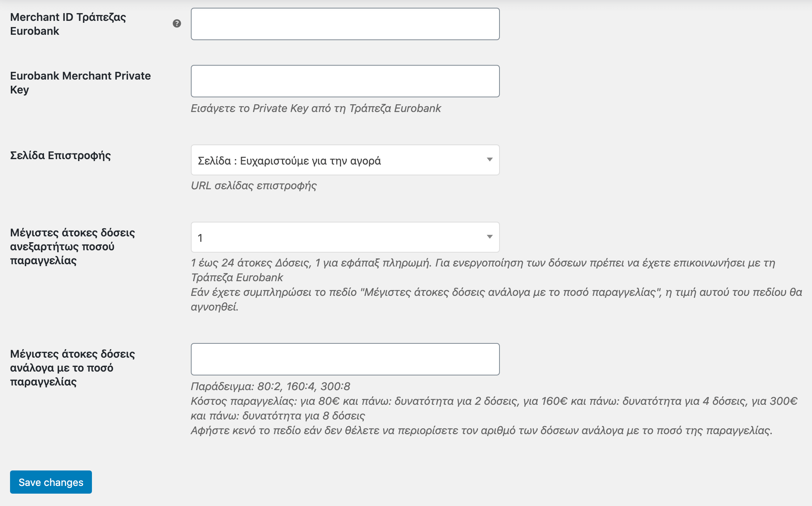Focus the Merchant ID Τράπεζας Eurobank field

tap(345, 24)
